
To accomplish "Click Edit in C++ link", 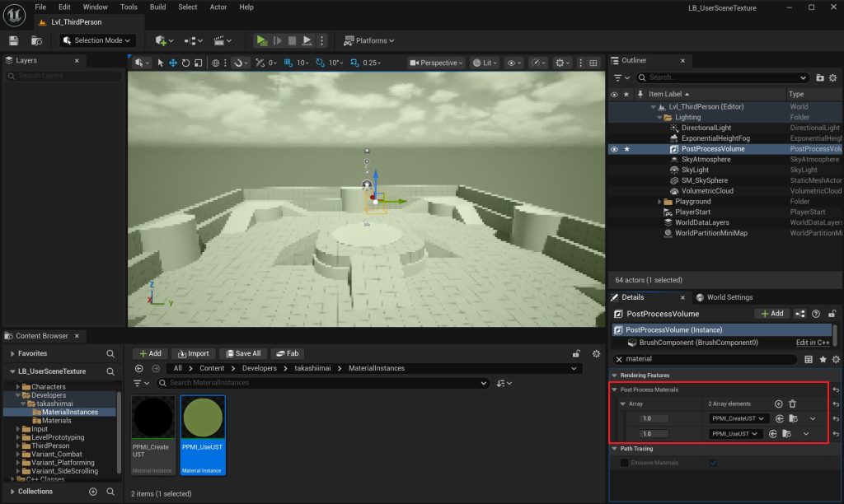I will 812,343.
